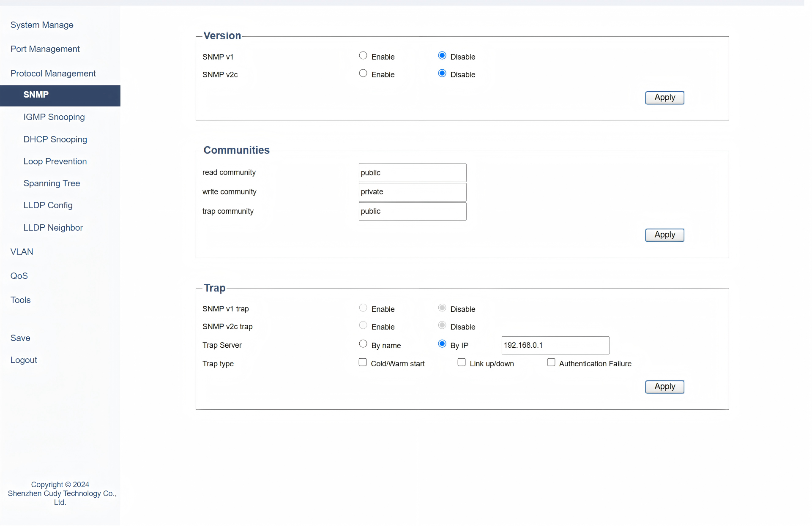812x526 pixels.
Task: Select Trap Server By IP option
Action: coord(442,344)
